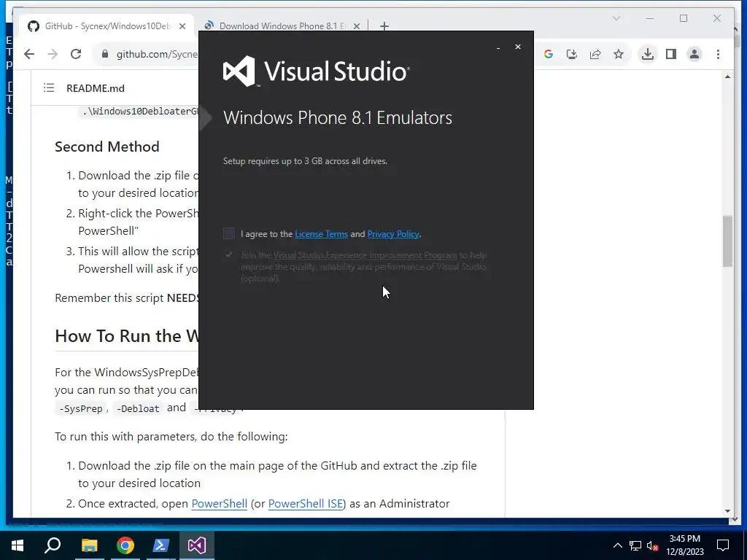Maximize the Chrome window
The image size is (747, 560).
pyautogui.click(x=684, y=18)
